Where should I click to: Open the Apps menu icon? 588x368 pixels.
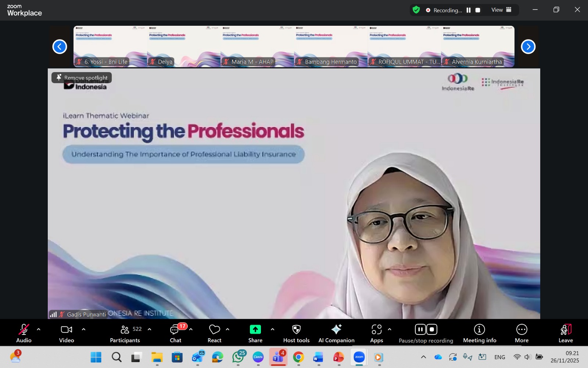click(x=376, y=329)
